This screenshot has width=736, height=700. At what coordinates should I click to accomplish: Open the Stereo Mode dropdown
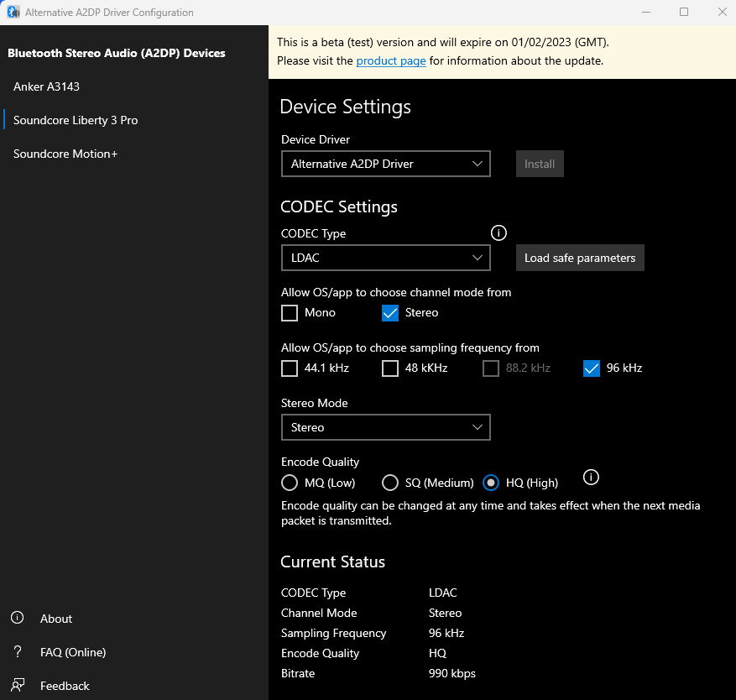coord(385,427)
